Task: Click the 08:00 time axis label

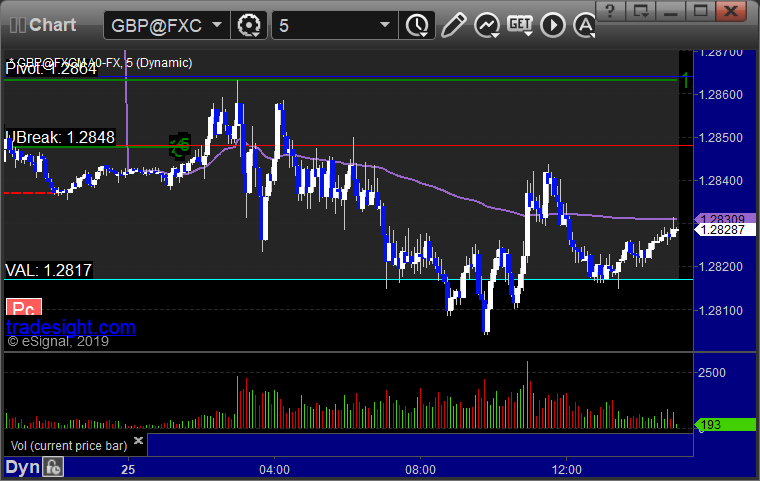Action: 420,470
